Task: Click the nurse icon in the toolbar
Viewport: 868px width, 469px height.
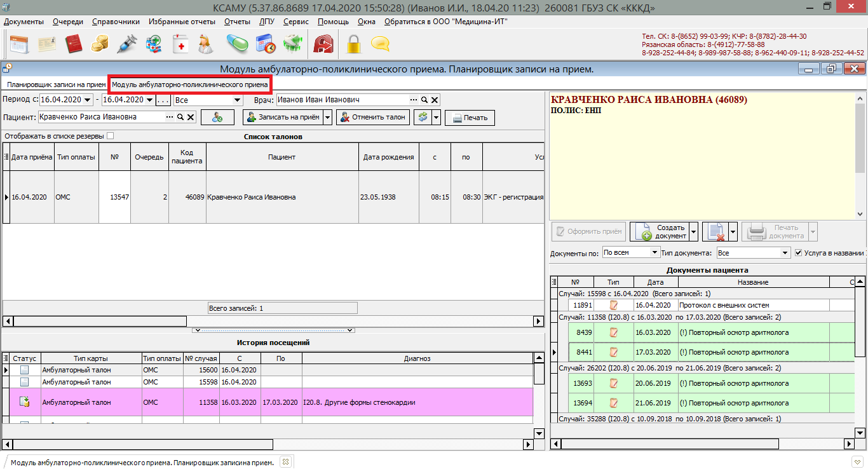Action: (x=205, y=44)
